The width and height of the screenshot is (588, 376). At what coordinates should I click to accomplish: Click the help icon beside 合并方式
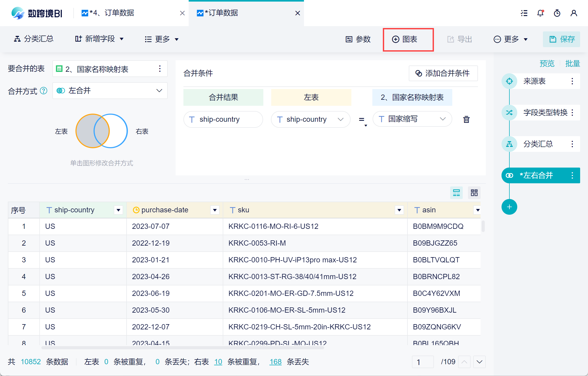(x=43, y=91)
